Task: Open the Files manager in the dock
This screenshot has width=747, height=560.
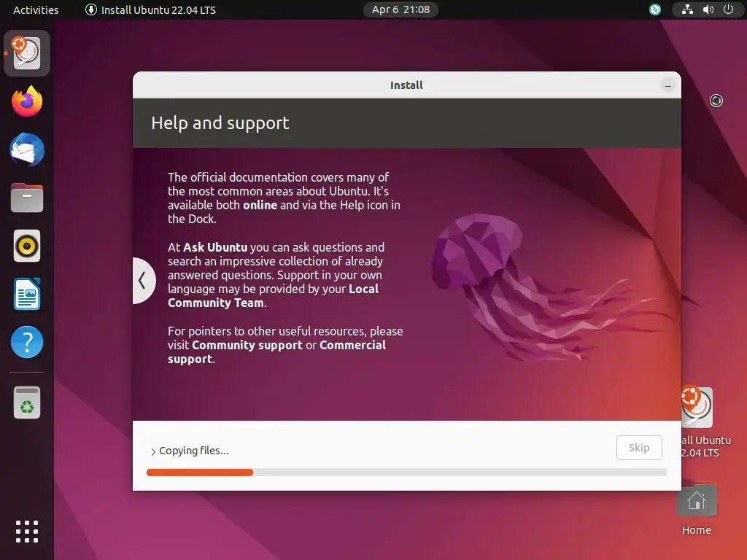Action: click(x=27, y=198)
